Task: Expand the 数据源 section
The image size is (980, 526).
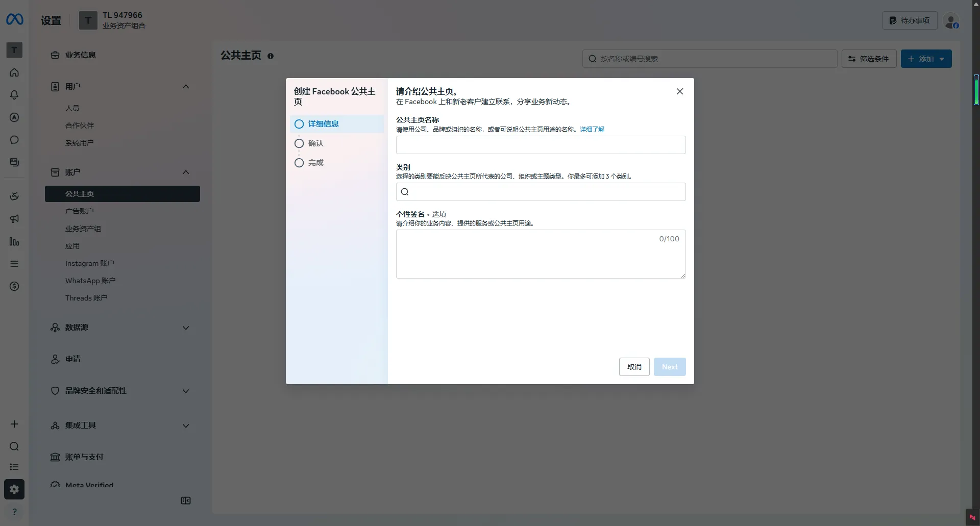Action: tap(186, 328)
